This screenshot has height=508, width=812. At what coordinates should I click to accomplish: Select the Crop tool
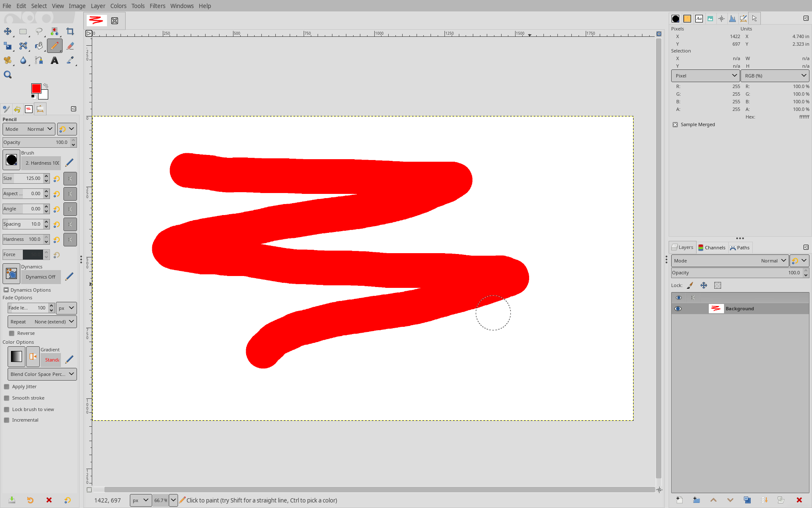pyautogui.click(x=70, y=31)
